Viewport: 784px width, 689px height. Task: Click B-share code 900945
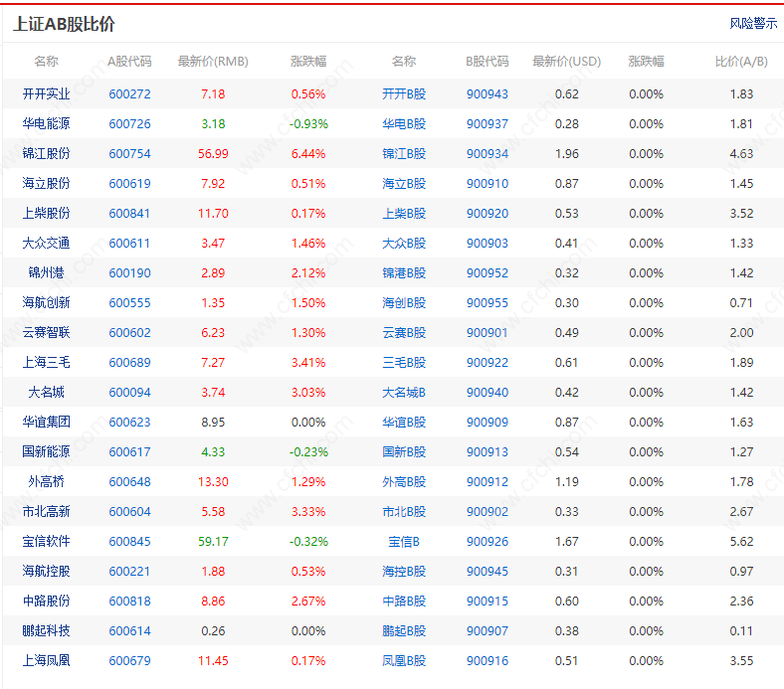click(487, 572)
